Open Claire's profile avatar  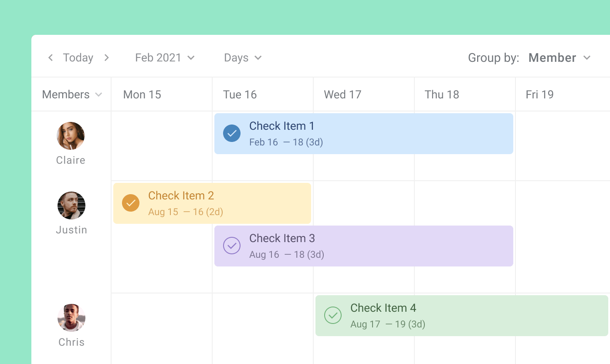(x=71, y=136)
